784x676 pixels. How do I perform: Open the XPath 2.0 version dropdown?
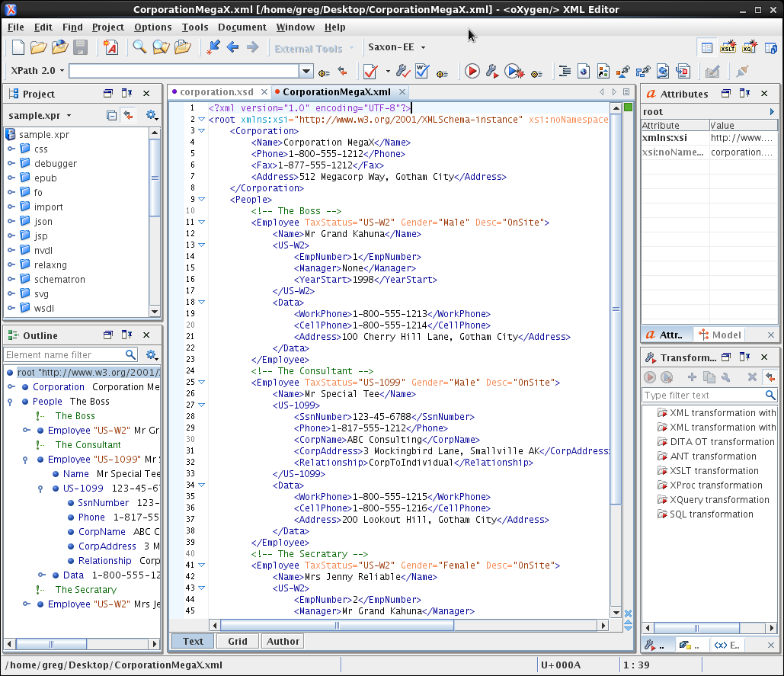point(37,71)
